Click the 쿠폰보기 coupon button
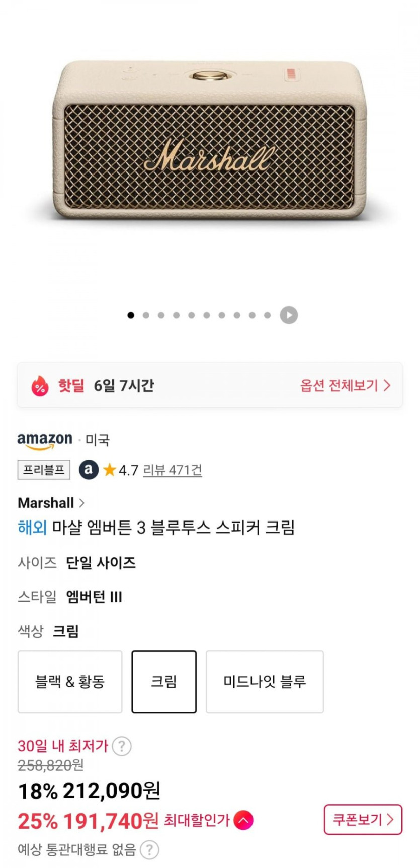The image size is (420, 868). tap(363, 820)
